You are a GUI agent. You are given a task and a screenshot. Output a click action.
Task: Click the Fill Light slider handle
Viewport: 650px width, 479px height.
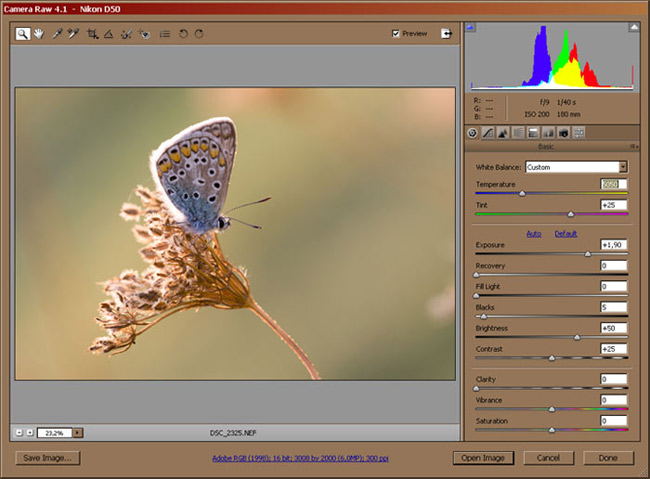pyautogui.click(x=476, y=295)
